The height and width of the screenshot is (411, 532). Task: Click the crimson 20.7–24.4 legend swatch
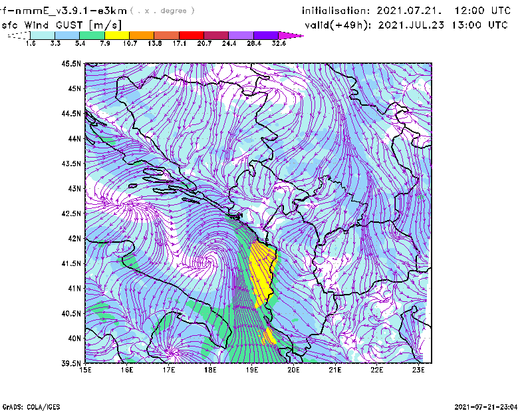[x=216, y=35]
